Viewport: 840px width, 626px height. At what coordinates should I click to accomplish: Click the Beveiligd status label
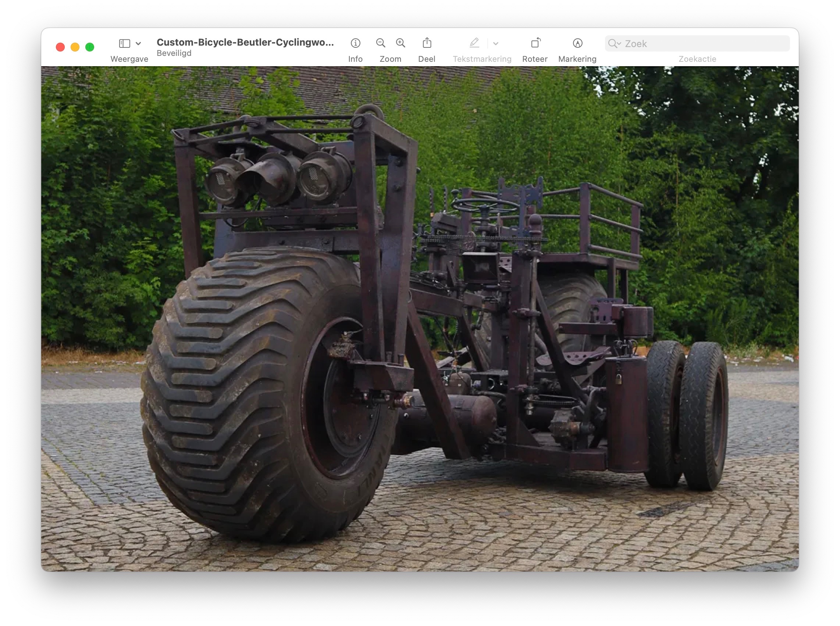[174, 53]
